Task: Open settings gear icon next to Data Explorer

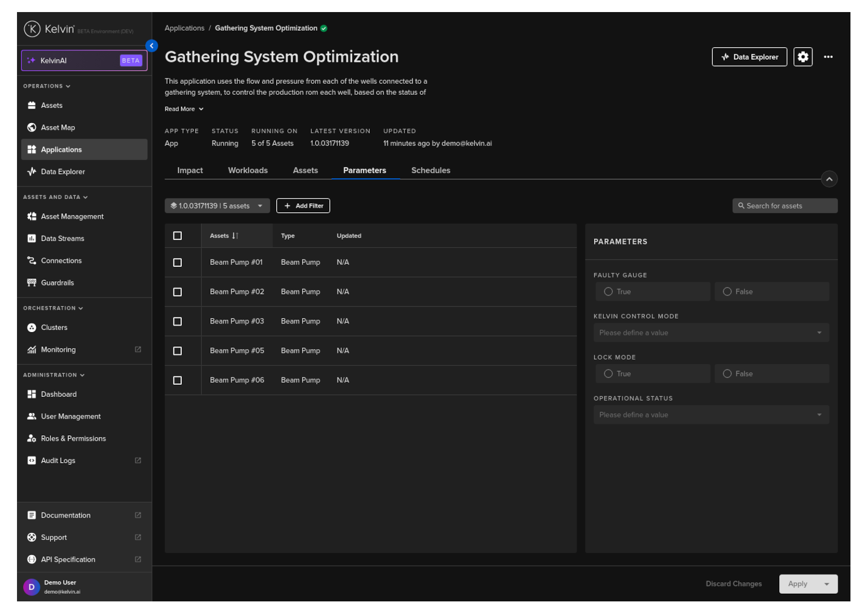Action: pos(802,57)
